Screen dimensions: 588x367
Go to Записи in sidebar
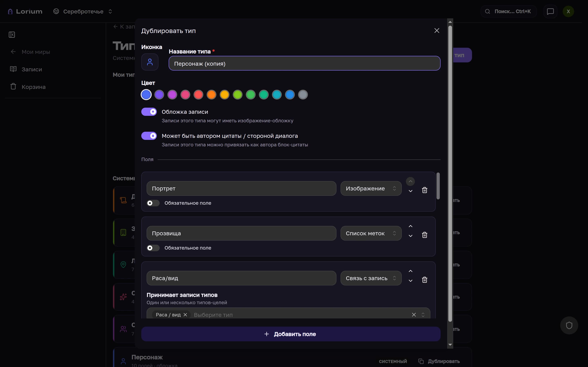32,69
